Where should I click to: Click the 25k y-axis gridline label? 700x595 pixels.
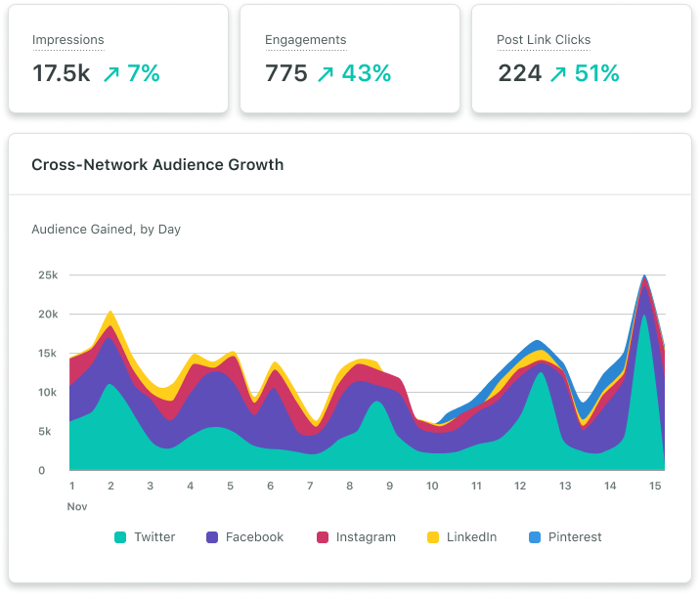coord(48,276)
